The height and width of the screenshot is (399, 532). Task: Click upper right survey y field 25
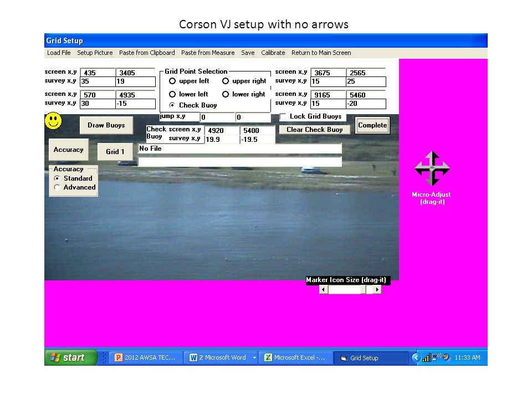[x=366, y=81]
